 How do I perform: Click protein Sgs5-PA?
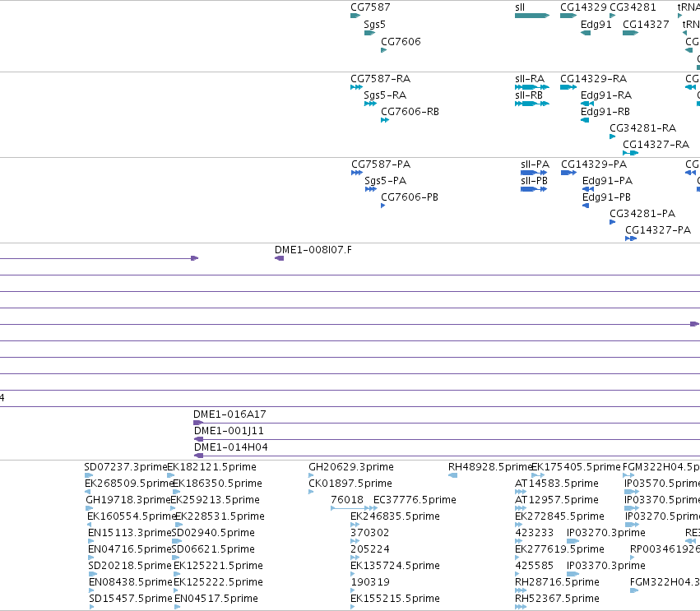[385, 181]
